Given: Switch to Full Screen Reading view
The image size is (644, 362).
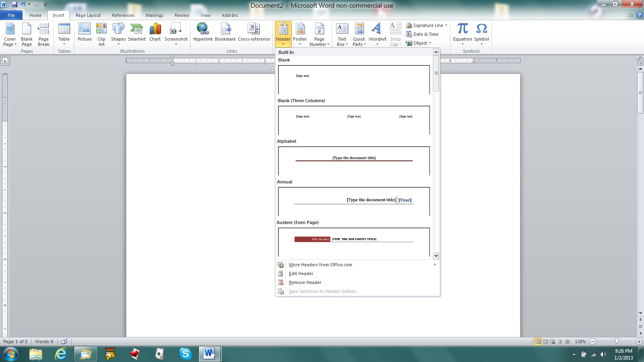Looking at the screenshot, I should [545, 341].
